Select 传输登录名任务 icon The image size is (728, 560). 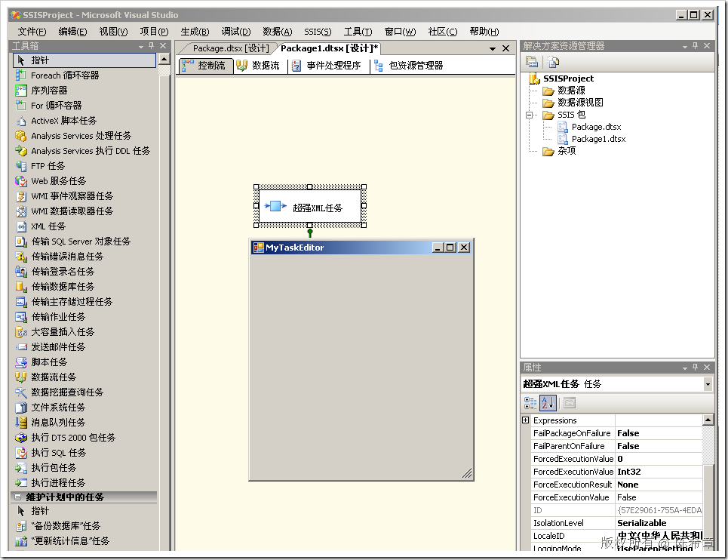coord(21,272)
